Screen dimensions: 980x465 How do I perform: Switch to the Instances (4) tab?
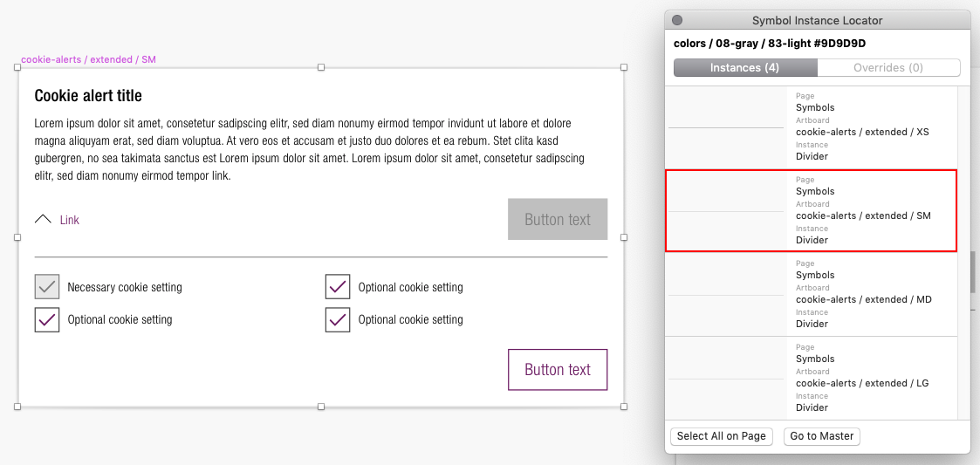(x=745, y=67)
